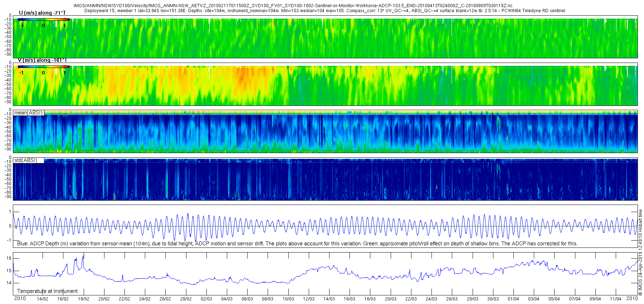Click the '-1' label on V colorbar
Screen dimensions: 644x304
pos(21,73)
